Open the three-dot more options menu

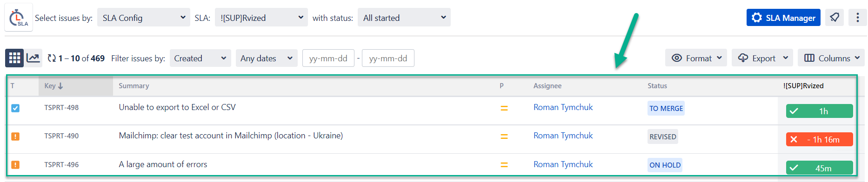[x=857, y=18]
